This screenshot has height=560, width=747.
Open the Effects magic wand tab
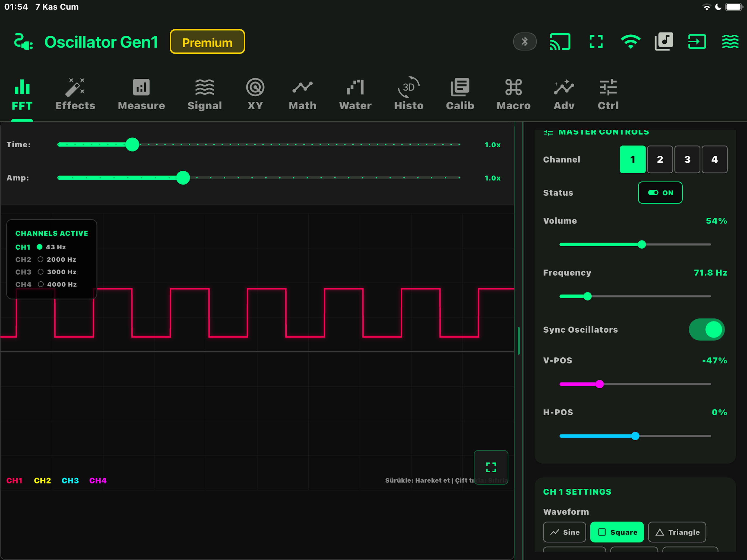click(75, 94)
